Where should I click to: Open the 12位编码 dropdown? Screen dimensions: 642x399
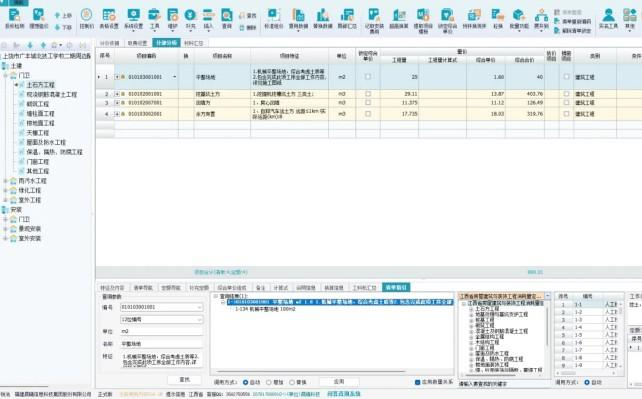click(199, 319)
